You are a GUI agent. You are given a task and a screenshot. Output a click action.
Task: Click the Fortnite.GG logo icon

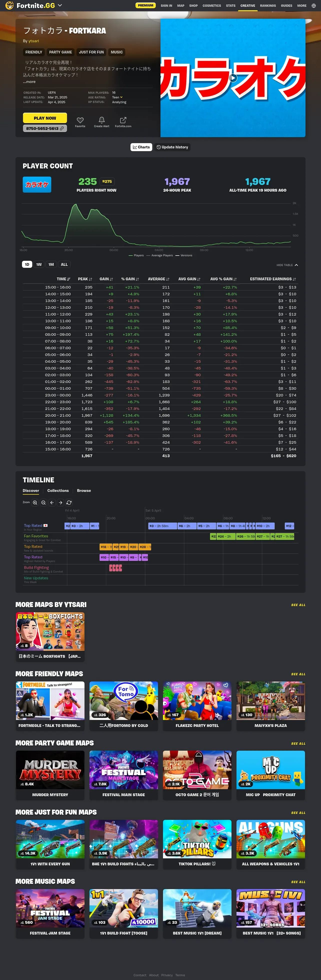click(x=9, y=5)
